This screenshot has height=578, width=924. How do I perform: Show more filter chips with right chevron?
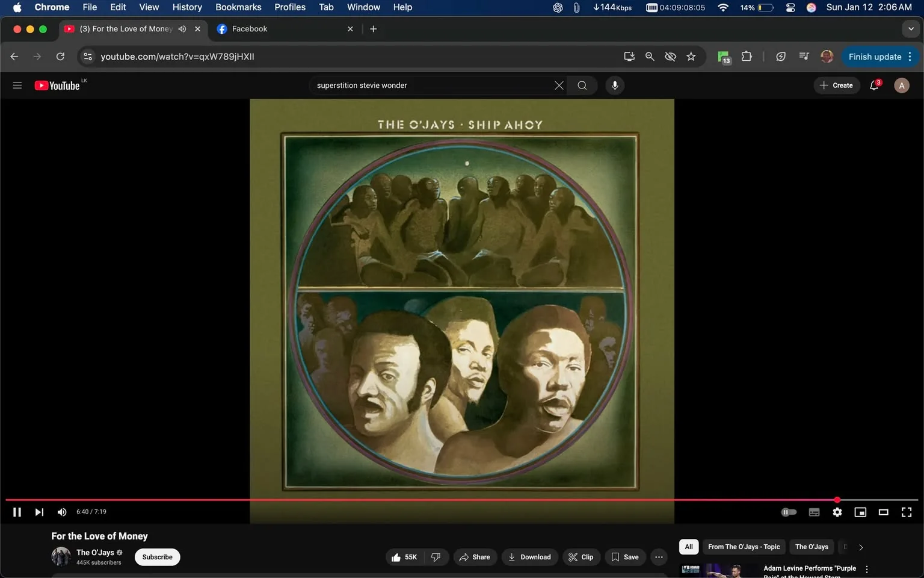click(860, 547)
